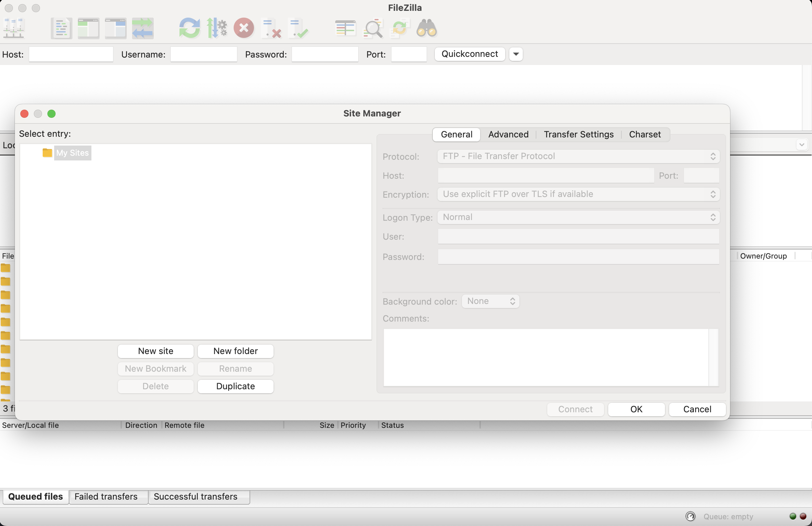Click the red cancel operation icon
Image resolution: width=812 pixels, height=526 pixels.
tap(243, 28)
